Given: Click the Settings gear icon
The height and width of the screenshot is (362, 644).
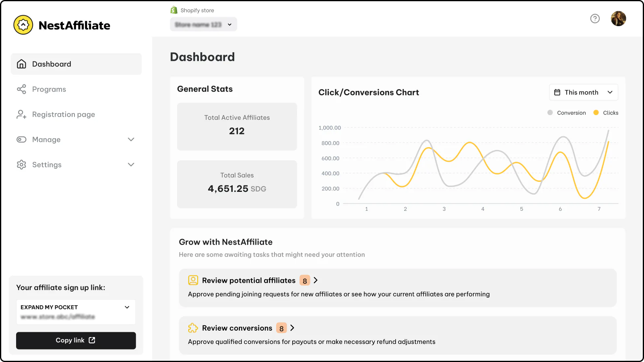Looking at the screenshot, I should click(x=22, y=165).
